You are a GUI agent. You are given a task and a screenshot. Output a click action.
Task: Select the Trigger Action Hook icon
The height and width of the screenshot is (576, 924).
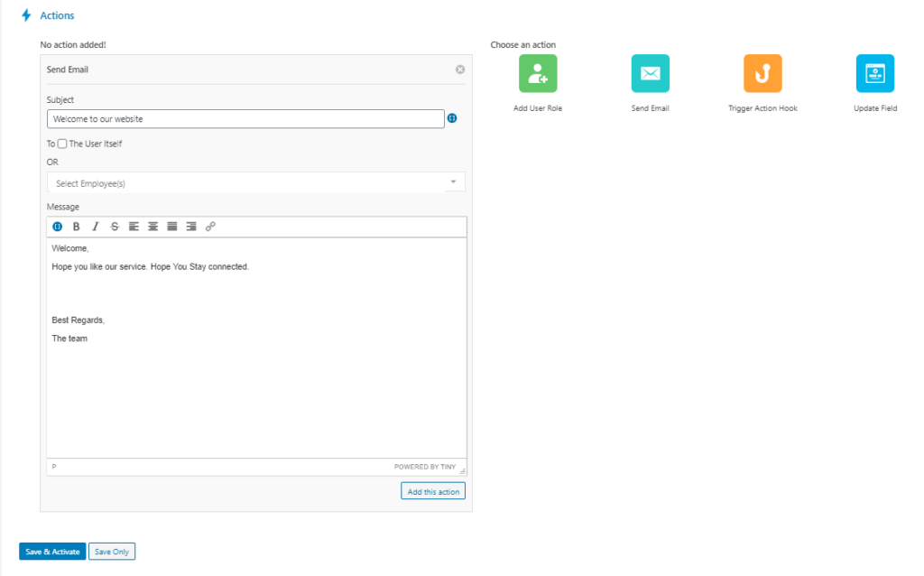tap(762, 74)
